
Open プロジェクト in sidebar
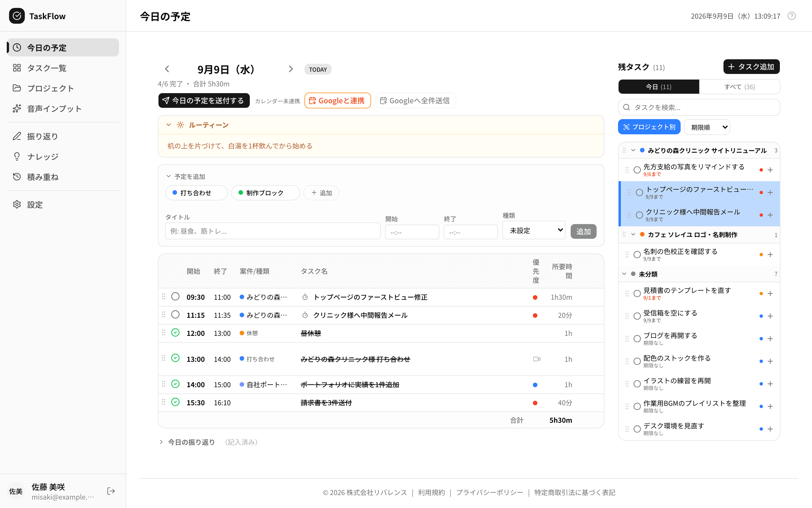click(x=63, y=88)
